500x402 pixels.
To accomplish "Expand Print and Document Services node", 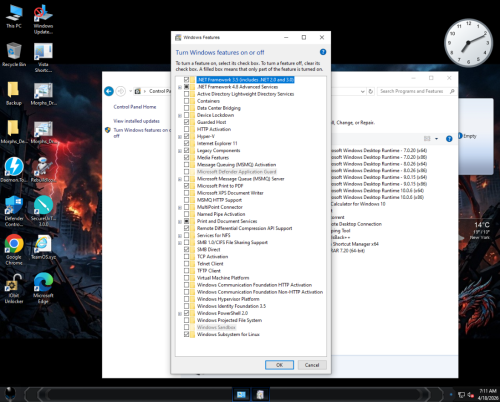I will tap(180, 221).
